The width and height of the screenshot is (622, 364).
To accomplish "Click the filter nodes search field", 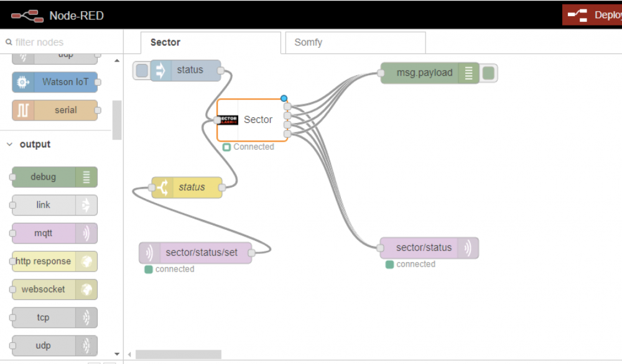I will click(62, 42).
